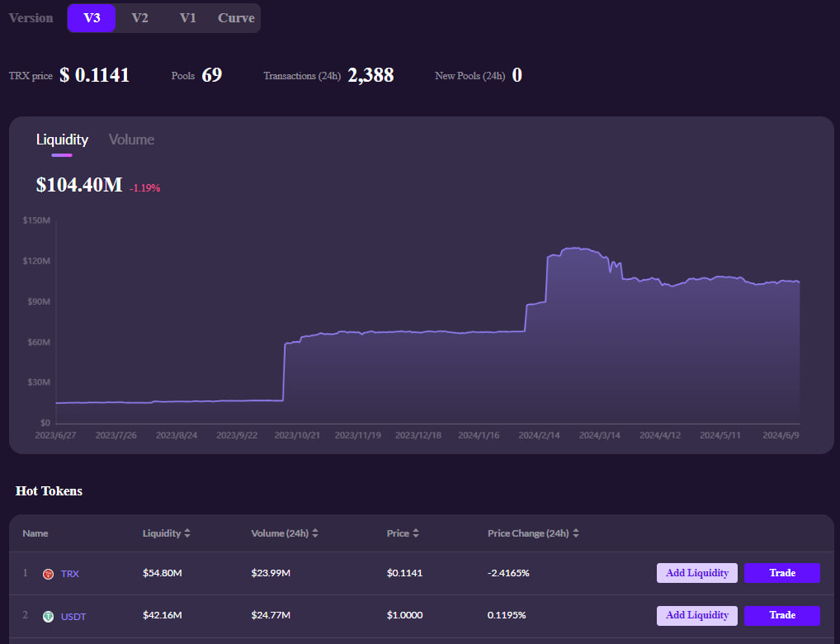Viewport: 840px width, 644px height.
Task: Click the TRX token logo icon
Action: click(x=48, y=574)
